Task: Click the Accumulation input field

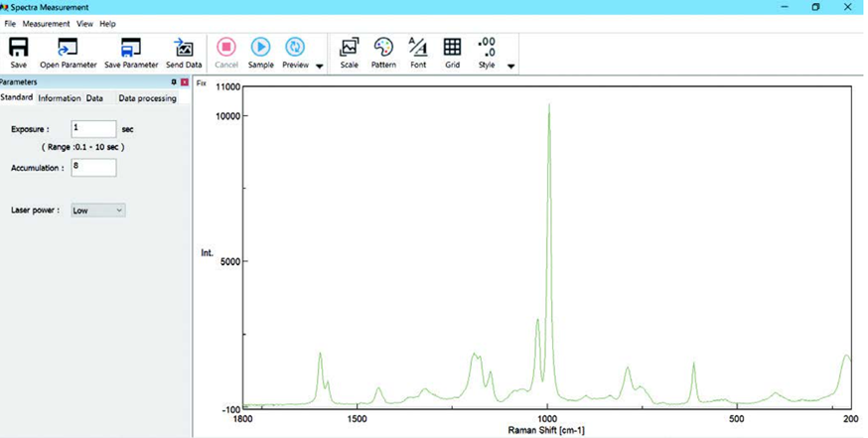Action: (x=93, y=168)
